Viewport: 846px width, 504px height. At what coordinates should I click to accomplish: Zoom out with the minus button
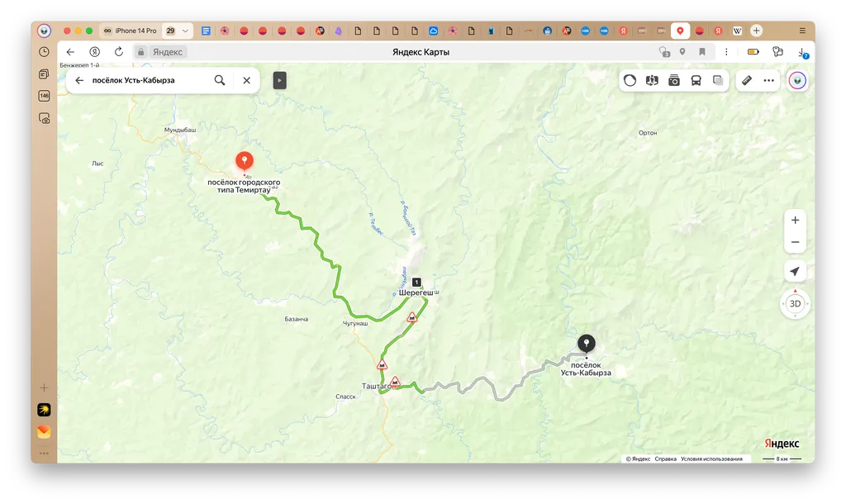[795, 242]
